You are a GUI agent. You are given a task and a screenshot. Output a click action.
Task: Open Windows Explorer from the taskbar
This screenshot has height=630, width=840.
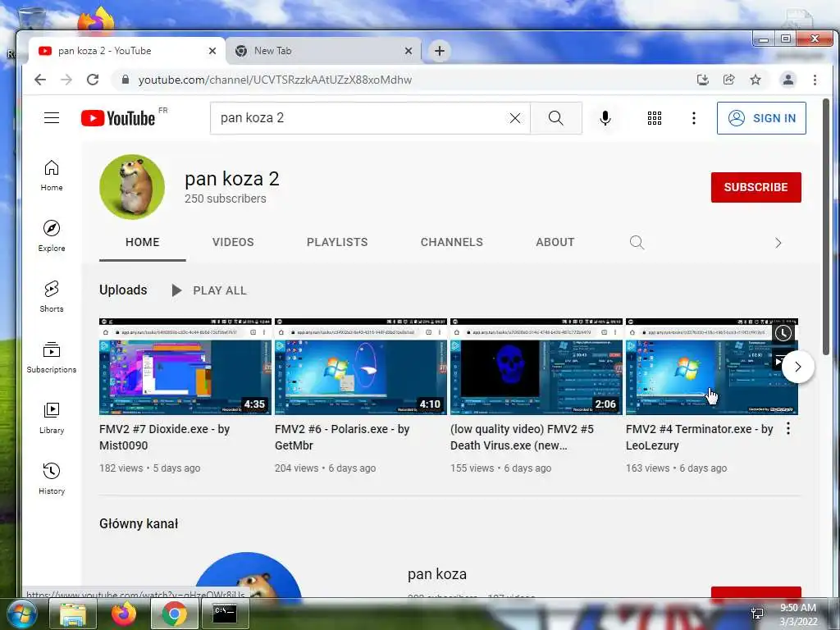[x=73, y=614]
